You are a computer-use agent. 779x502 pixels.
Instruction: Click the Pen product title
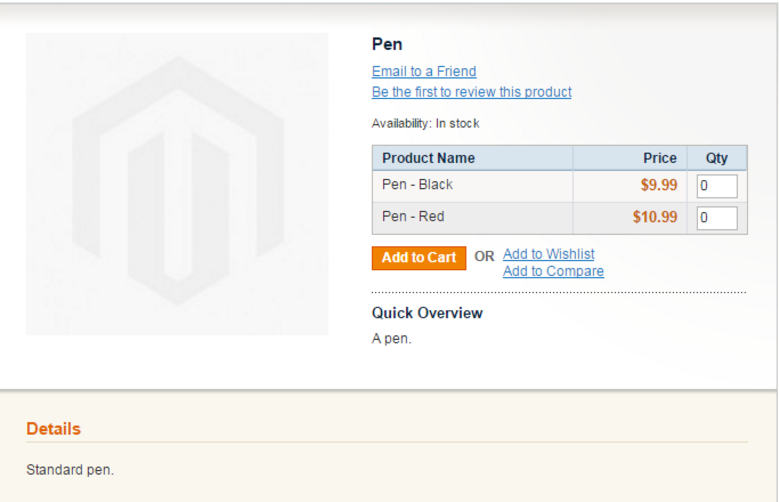coord(387,44)
